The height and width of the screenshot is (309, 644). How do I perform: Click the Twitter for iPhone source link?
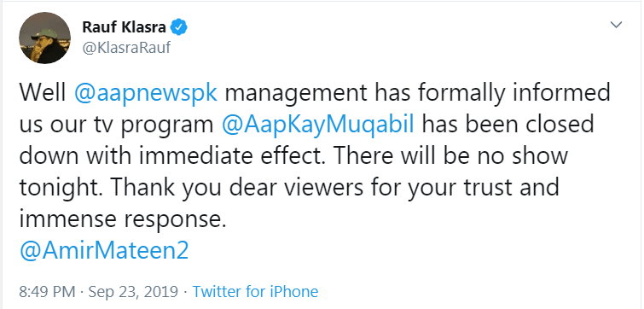pyautogui.click(x=255, y=292)
